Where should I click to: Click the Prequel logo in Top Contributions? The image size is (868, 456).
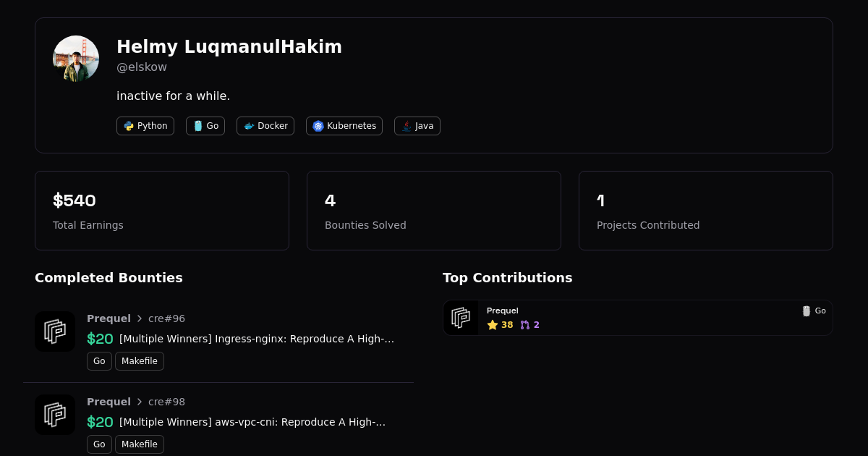click(x=461, y=318)
